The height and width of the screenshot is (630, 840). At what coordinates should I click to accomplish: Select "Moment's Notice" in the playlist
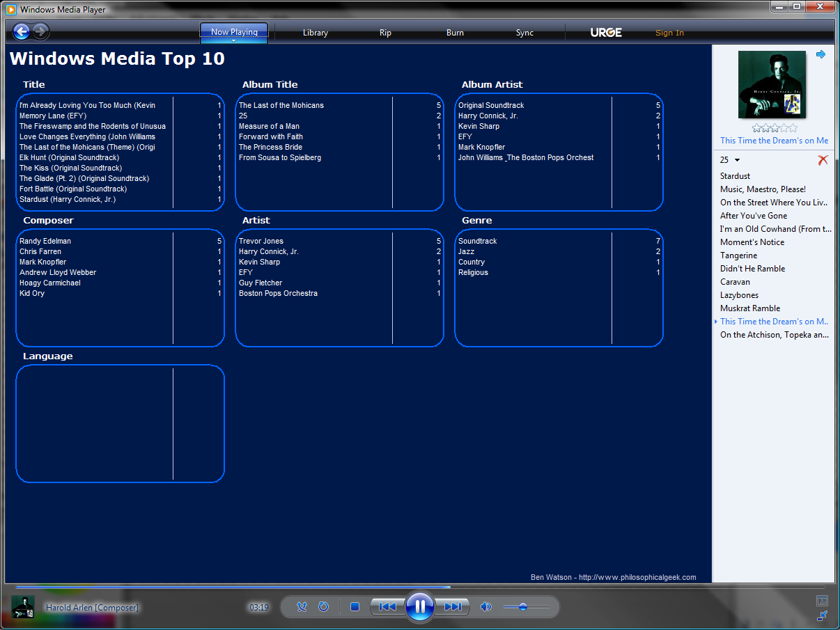coord(752,242)
